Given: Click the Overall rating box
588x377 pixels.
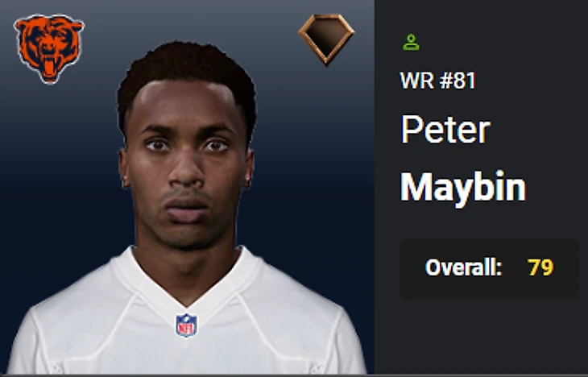Looking at the screenshot, I should coord(489,268).
